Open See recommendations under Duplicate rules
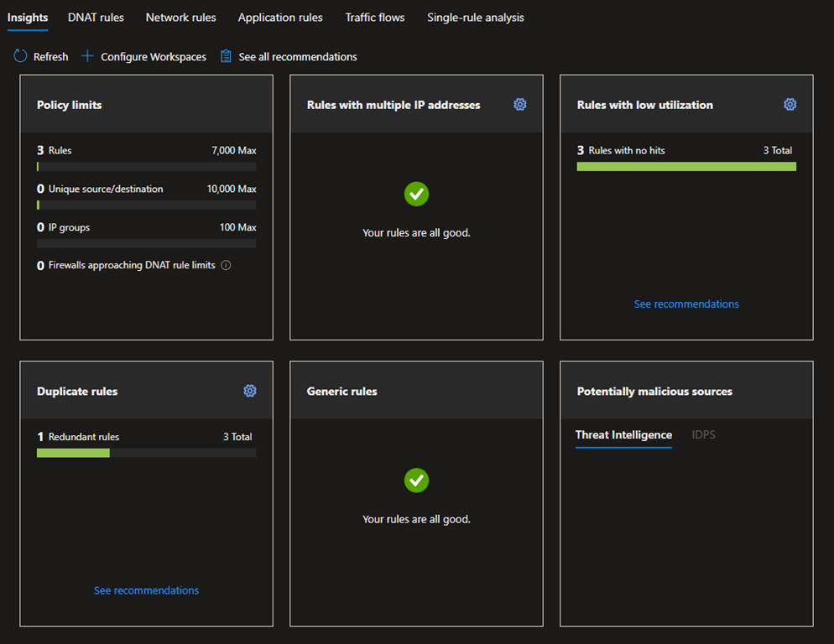This screenshot has height=644, width=834. [146, 591]
